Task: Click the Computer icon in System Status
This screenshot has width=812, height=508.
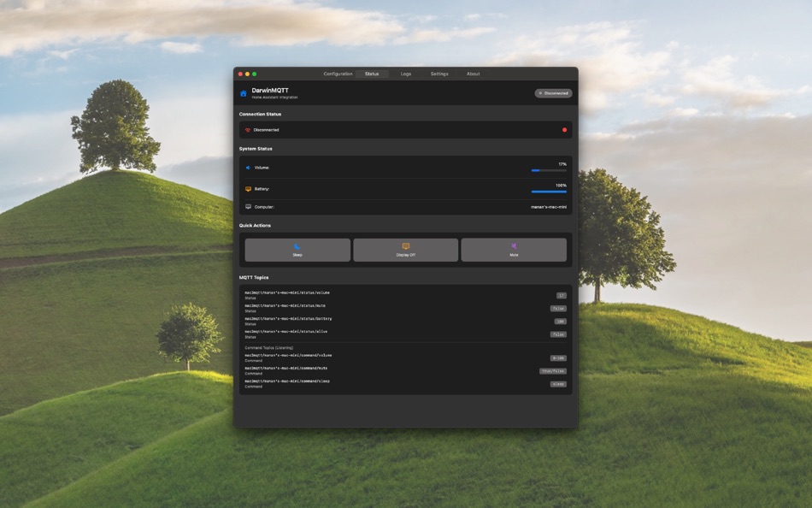Action: click(248, 206)
